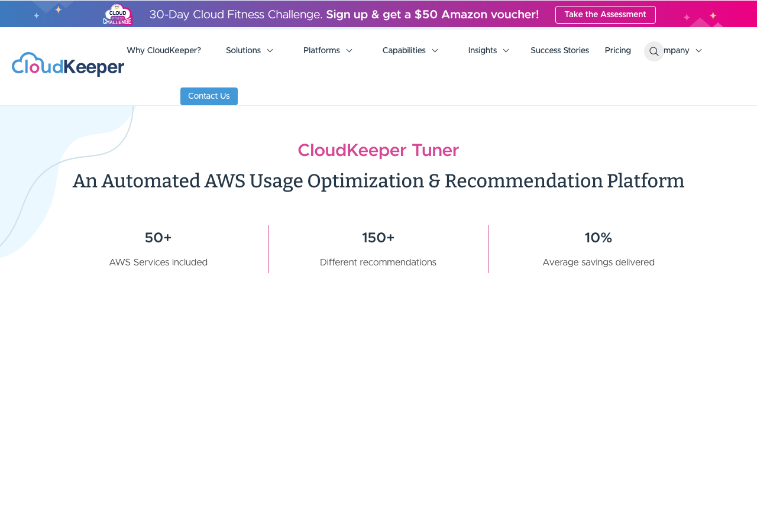Expand the Solutions dropdown chevron
Image resolution: width=757 pixels, height=532 pixels.
pyautogui.click(x=270, y=51)
